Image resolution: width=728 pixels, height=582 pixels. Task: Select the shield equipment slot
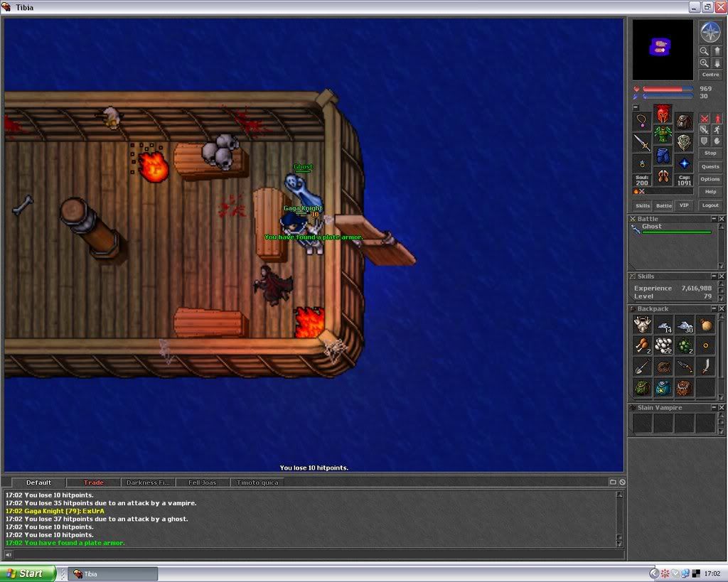point(684,143)
